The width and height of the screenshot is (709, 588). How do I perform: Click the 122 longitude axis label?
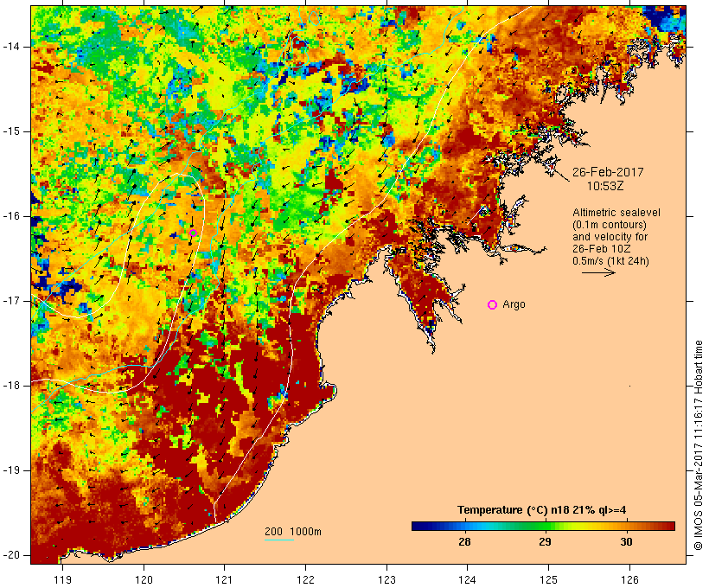305,579
